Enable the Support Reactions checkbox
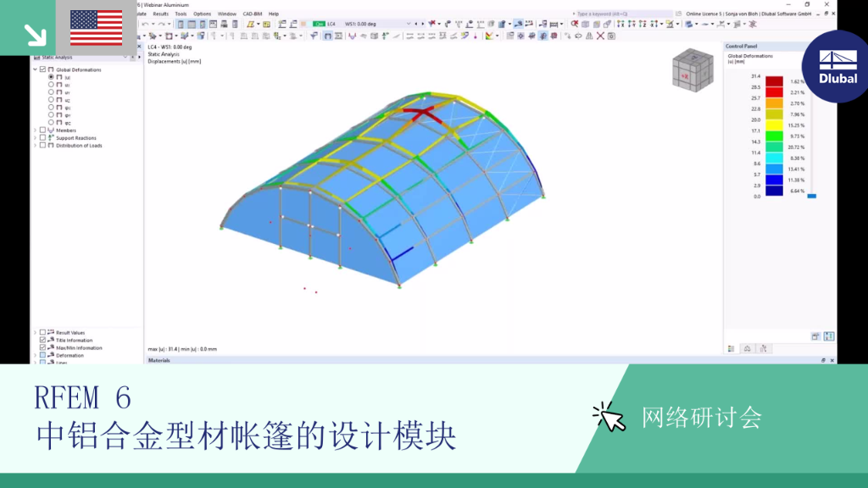Screen dimensions: 868x488 (x=42, y=138)
